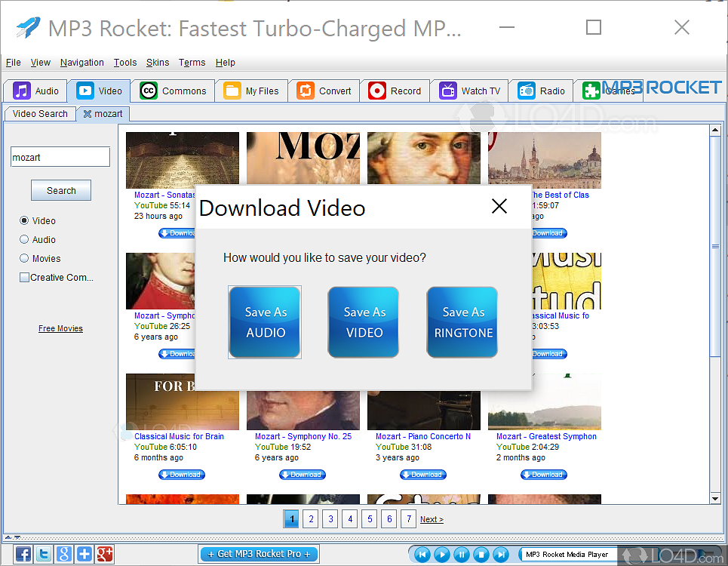Screen dimensions: 728x566
Task: Click Get MP3 Rocket Pro button
Action: coord(259,554)
